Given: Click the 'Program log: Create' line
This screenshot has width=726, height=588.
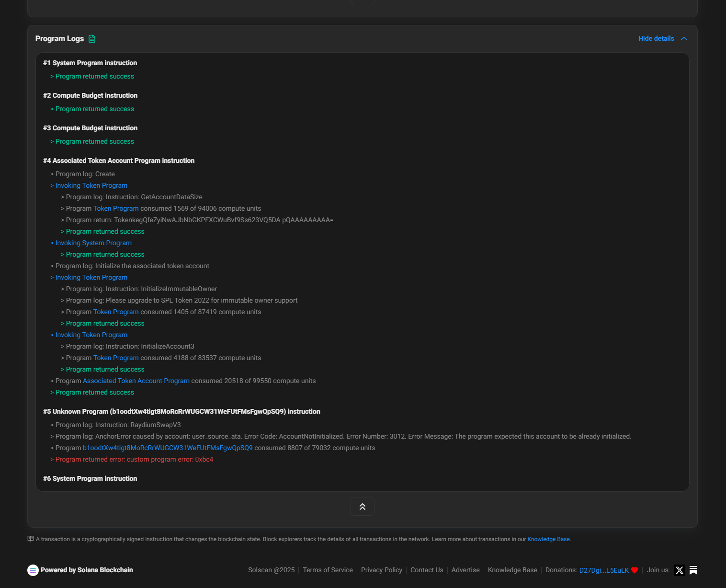Looking at the screenshot, I should point(82,174).
